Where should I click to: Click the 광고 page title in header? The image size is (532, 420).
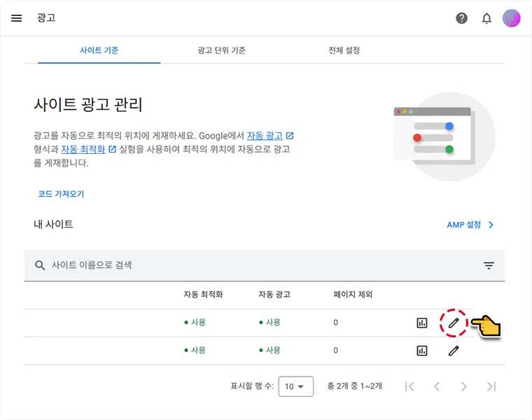click(x=46, y=17)
